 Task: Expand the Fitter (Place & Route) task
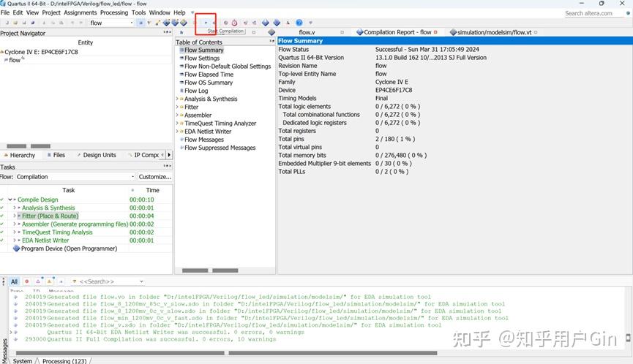[15, 216]
